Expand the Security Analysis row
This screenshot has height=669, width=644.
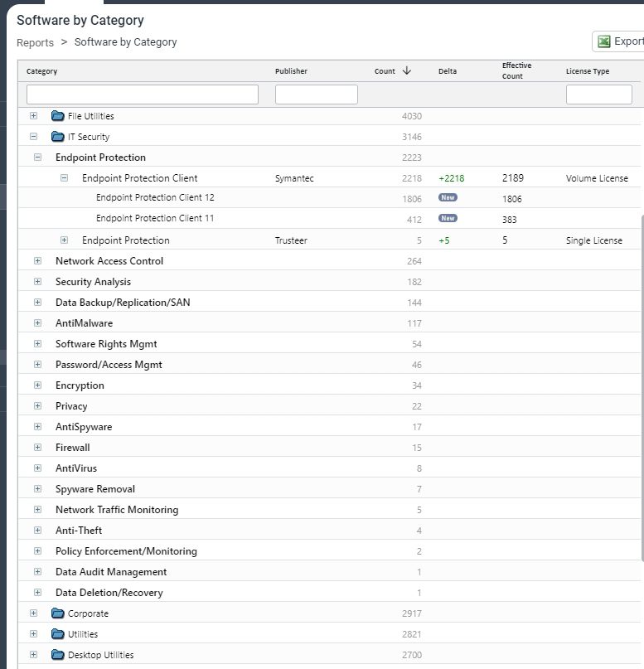click(x=37, y=282)
